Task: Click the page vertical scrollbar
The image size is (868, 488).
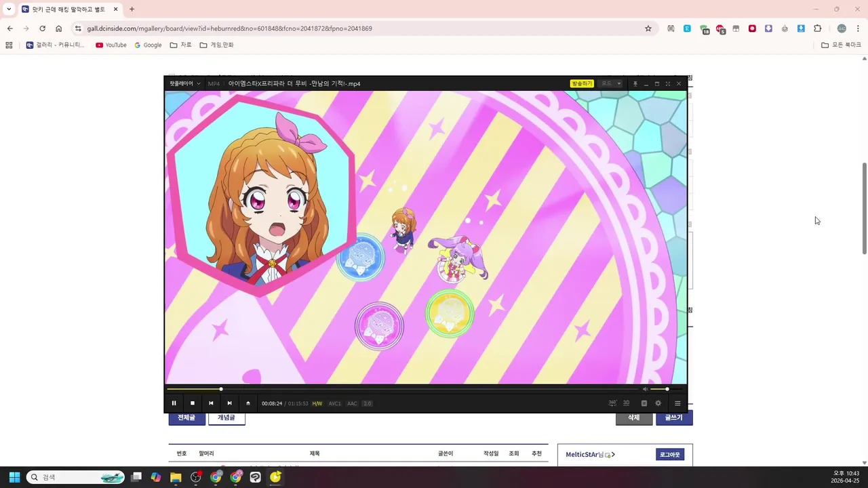Action: point(864,208)
